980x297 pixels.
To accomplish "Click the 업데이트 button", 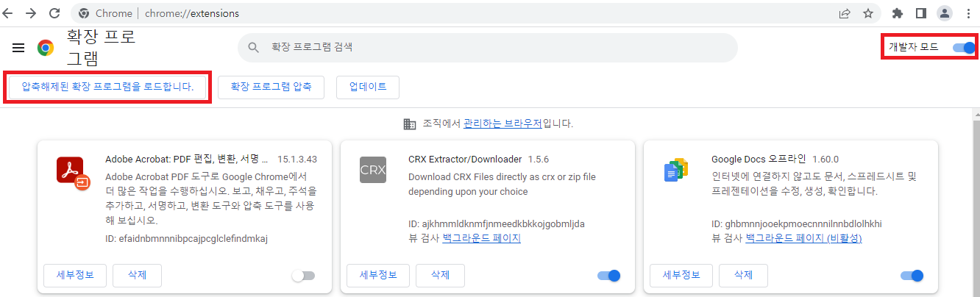I will click(x=368, y=87).
